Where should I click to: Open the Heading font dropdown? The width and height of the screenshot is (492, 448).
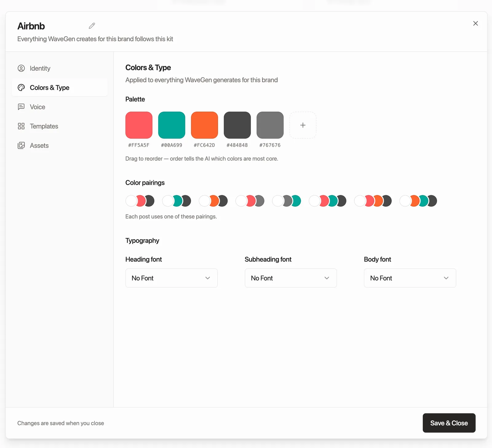(x=172, y=278)
